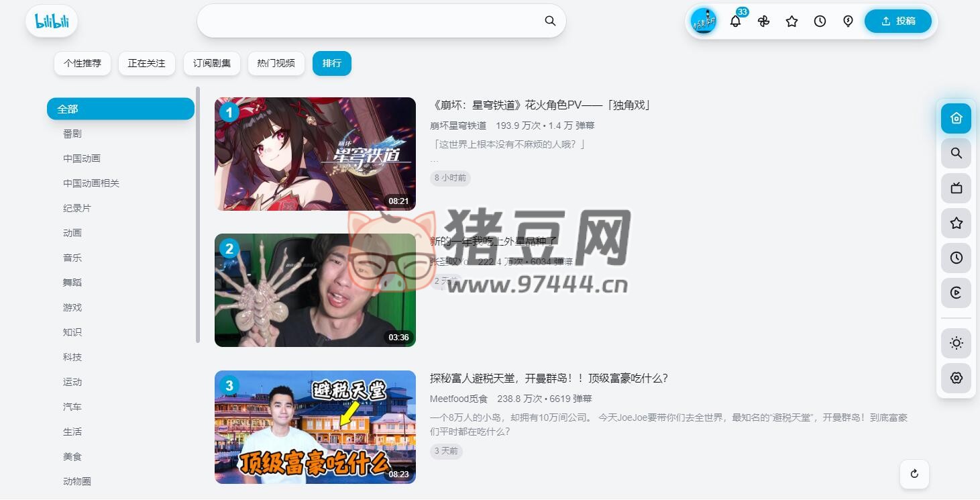The width and height of the screenshot is (980, 500).
Task: Open the fan-shaped dynamics icon
Action: [x=763, y=21]
